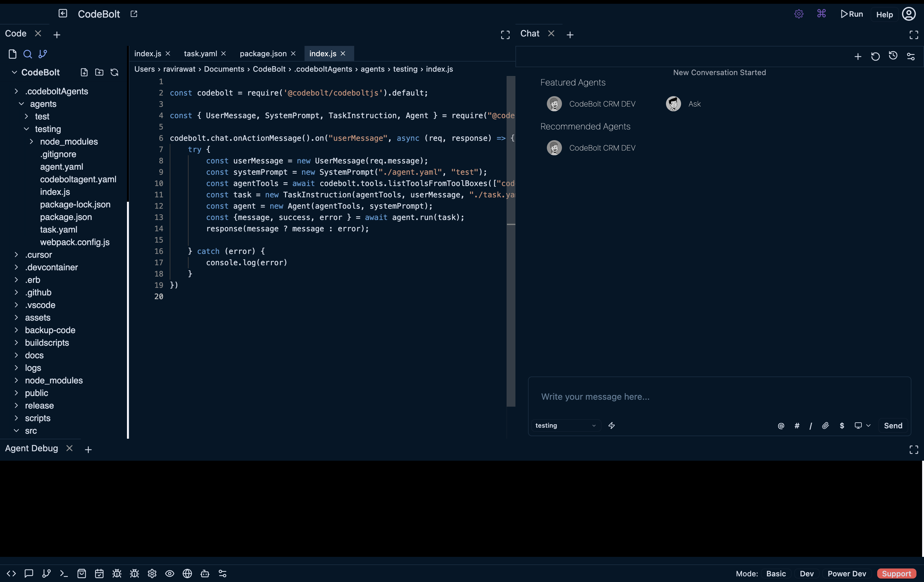924x582 pixels.
Task: Switch mode to Dev
Action: (806, 574)
